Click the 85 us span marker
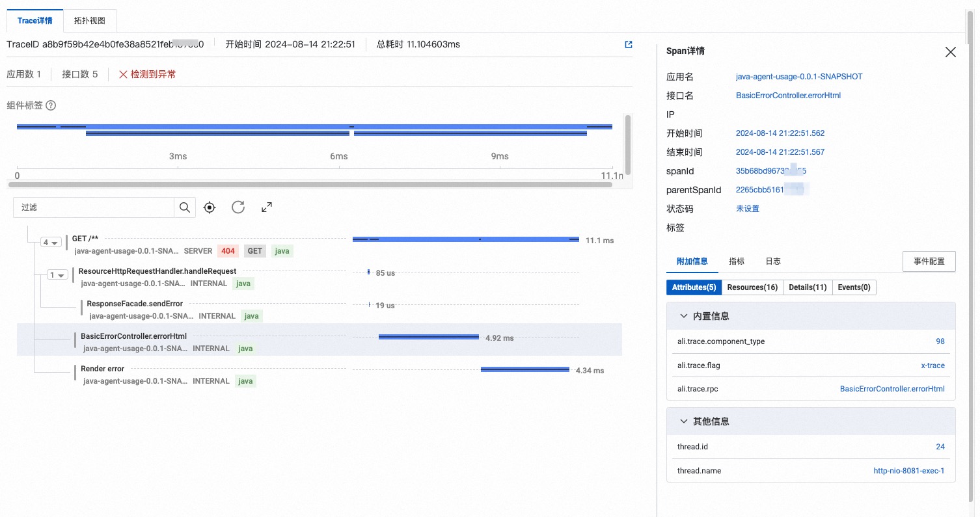 (368, 272)
